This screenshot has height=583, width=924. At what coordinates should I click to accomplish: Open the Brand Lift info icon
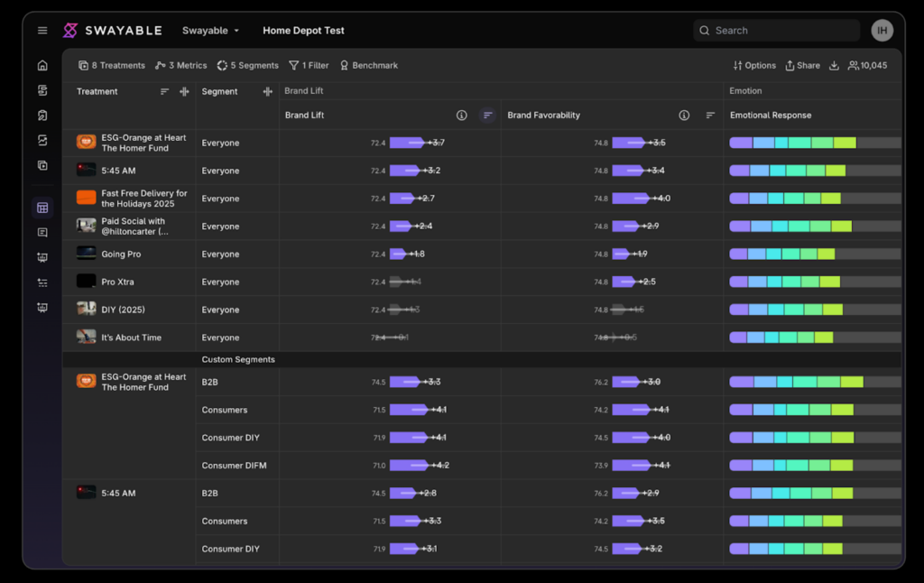(x=461, y=115)
